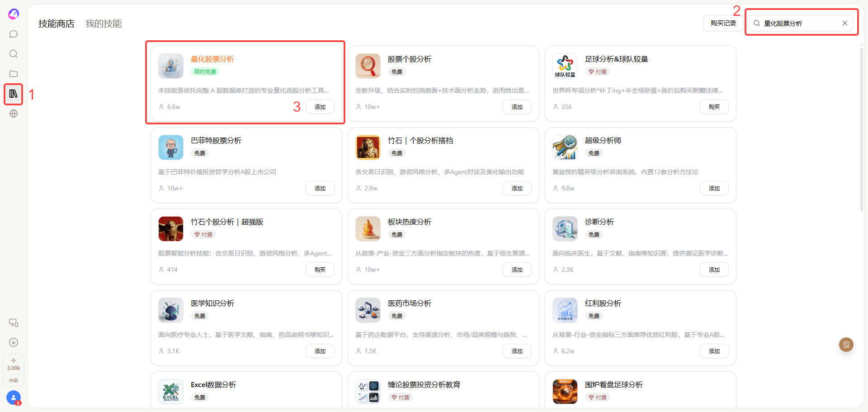The width and height of the screenshot is (868, 412).
Task: Switch to 我的技能 tab
Action: [x=104, y=24]
